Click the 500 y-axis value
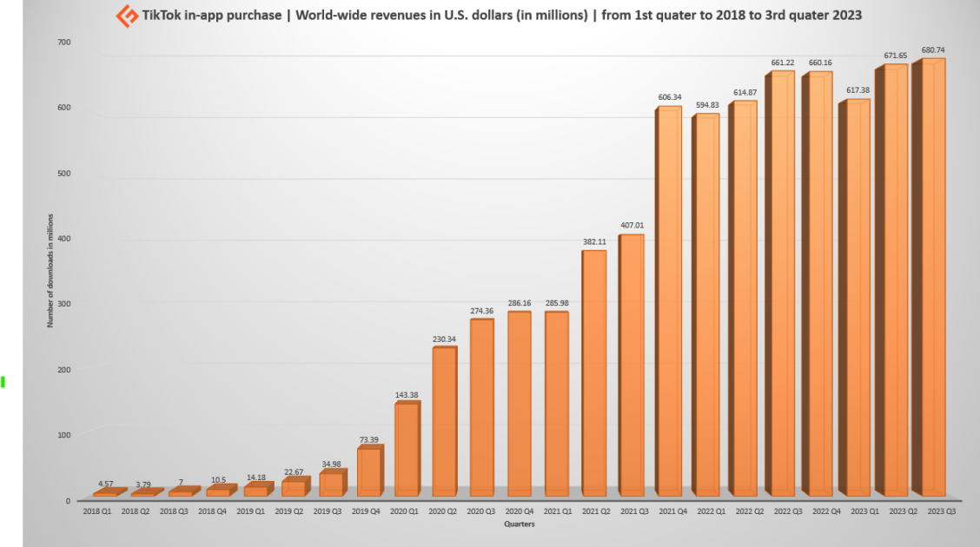980x547 pixels. pyautogui.click(x=63, y=174)
